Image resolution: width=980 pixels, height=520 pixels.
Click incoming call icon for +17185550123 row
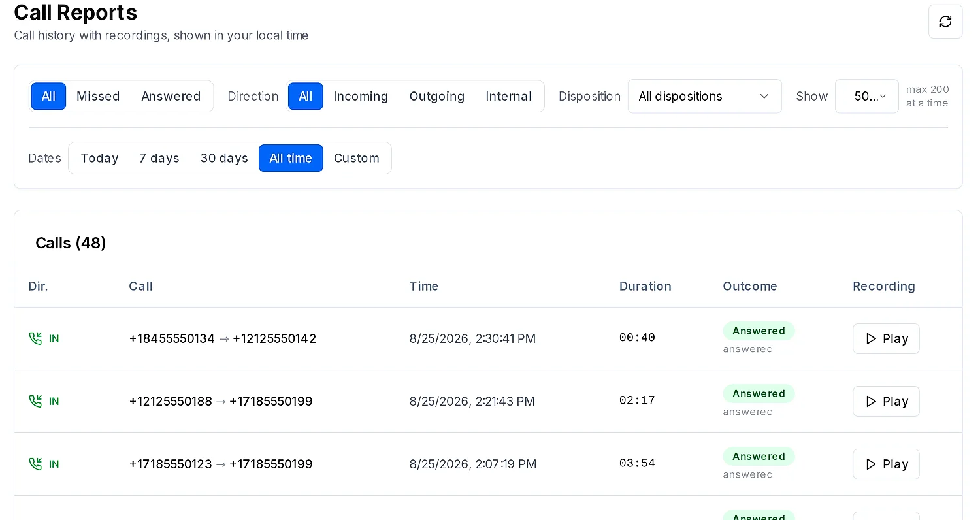35,464
